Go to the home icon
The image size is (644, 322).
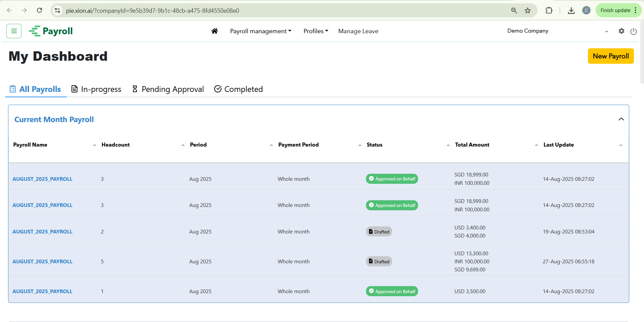pos(215,31)
